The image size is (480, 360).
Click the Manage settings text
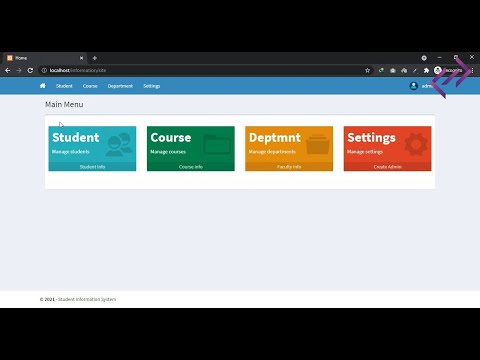[x=365, y=152]
